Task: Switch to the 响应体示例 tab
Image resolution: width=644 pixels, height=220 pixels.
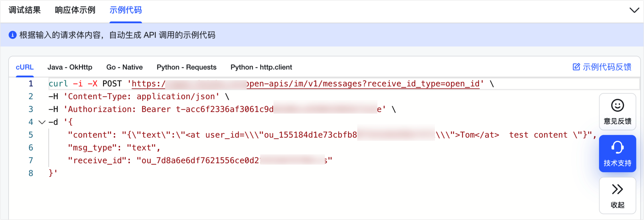Action: [x=75, y=10]
